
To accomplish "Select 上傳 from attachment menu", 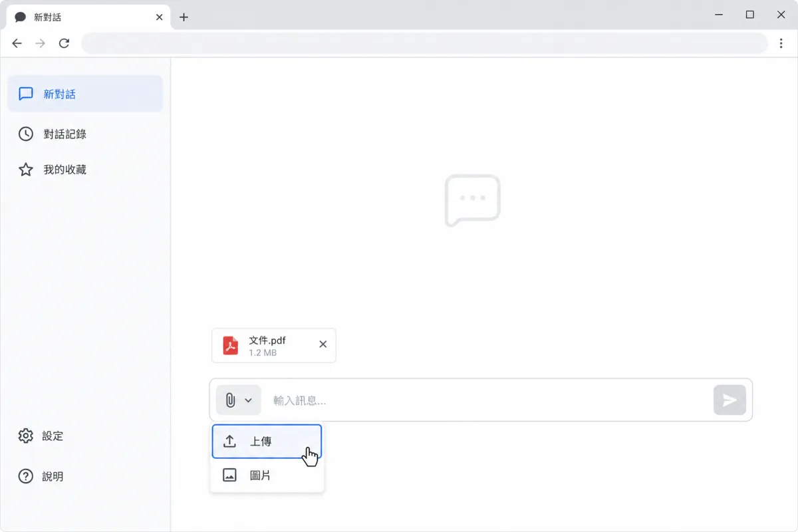I will (267, 442).
